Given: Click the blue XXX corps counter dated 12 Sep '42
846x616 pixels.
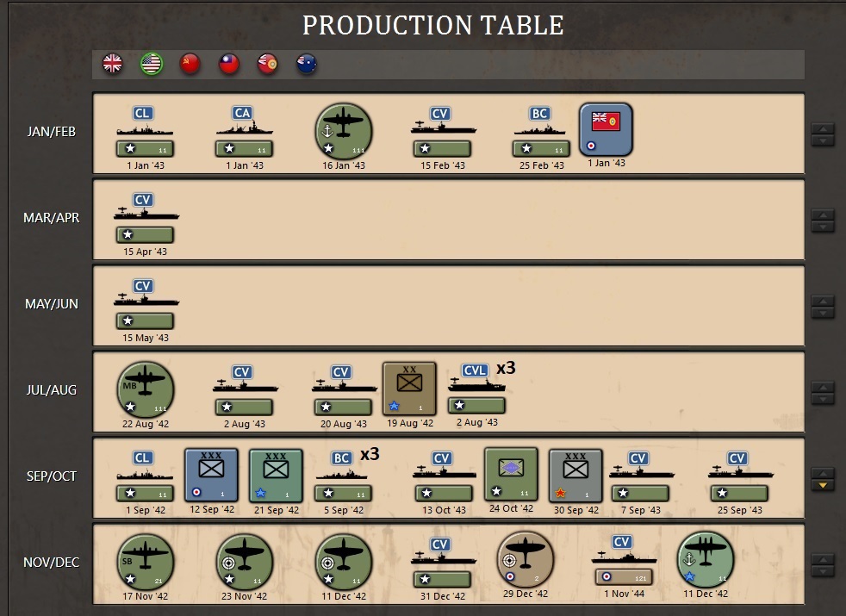Looking at the screenshot, I should [211, 475].
